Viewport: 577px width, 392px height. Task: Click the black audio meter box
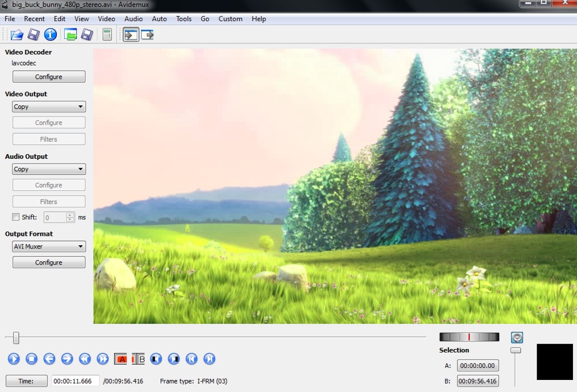tap(555, 362)
